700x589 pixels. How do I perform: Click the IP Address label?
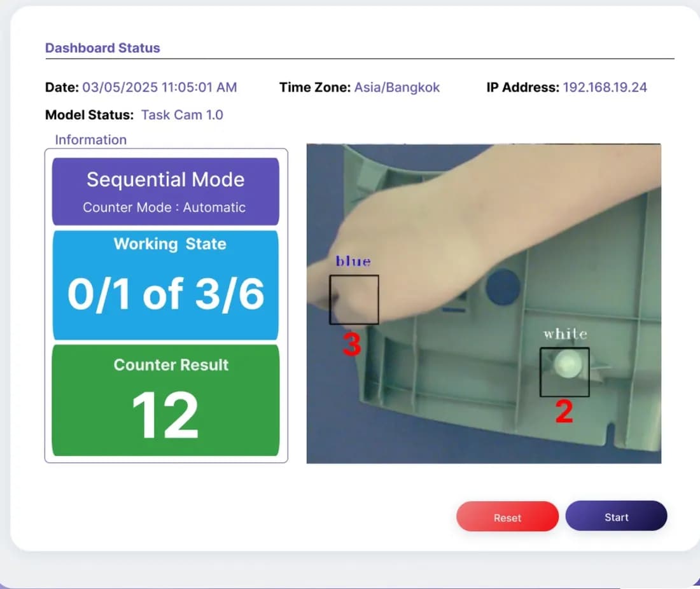pyautogui.click(x=522, y=87)
